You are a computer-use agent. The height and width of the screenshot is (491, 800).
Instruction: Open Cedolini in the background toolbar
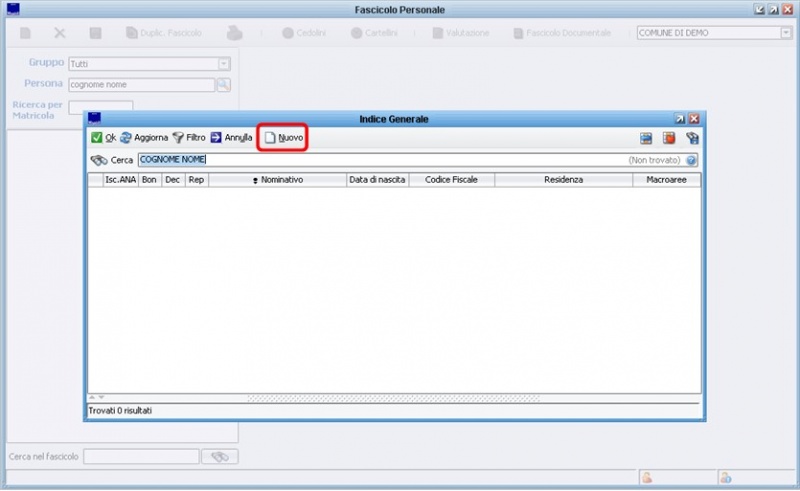tap(304, 33)
